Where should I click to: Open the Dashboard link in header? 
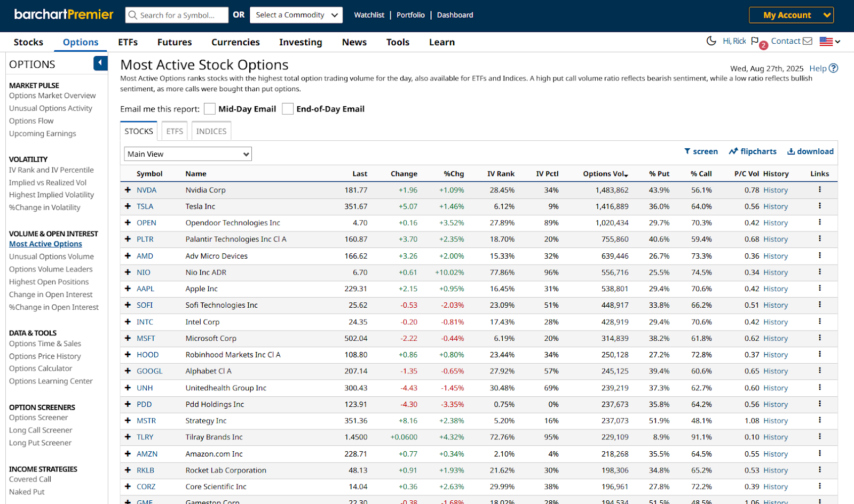pyautogui.click(x=455, y=15)
